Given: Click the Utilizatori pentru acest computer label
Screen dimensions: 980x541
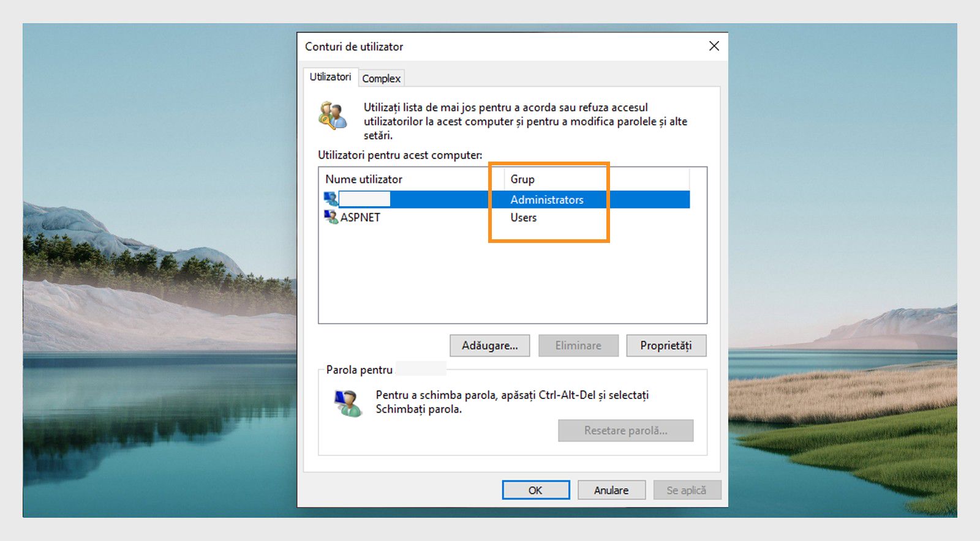Looking at the screenshot, I should click(400, 155).
